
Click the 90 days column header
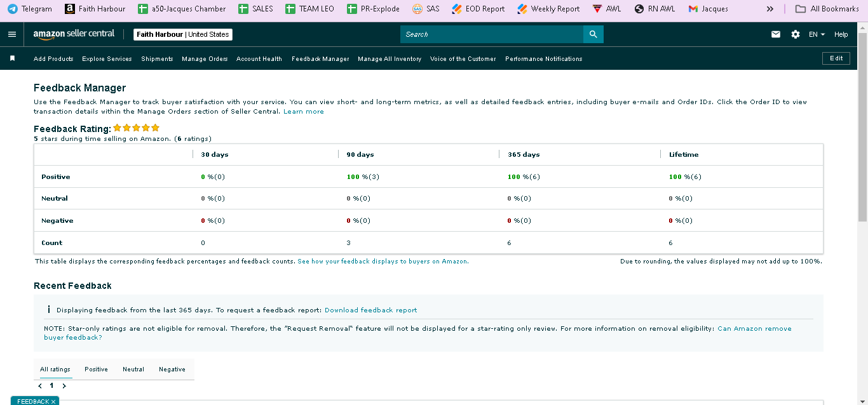click(360, 155)
